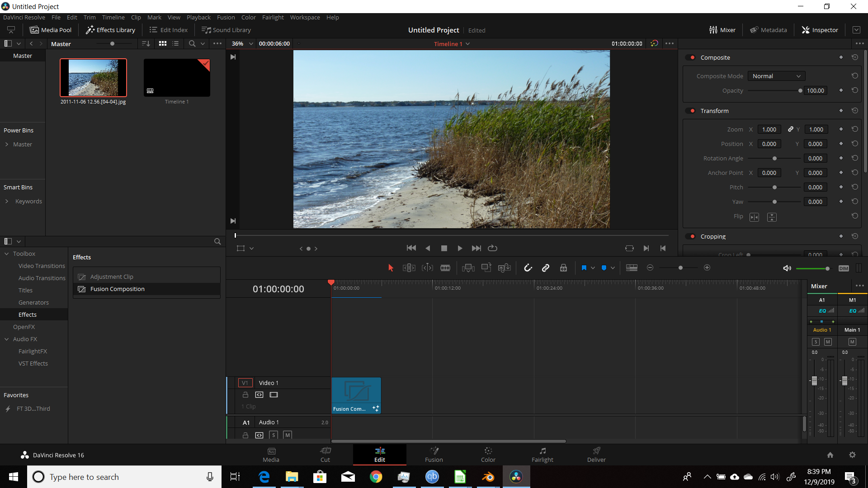Click the Insert Clip icon
The height and width of the screenshot is (488, 868).
(x=468, y=268)
